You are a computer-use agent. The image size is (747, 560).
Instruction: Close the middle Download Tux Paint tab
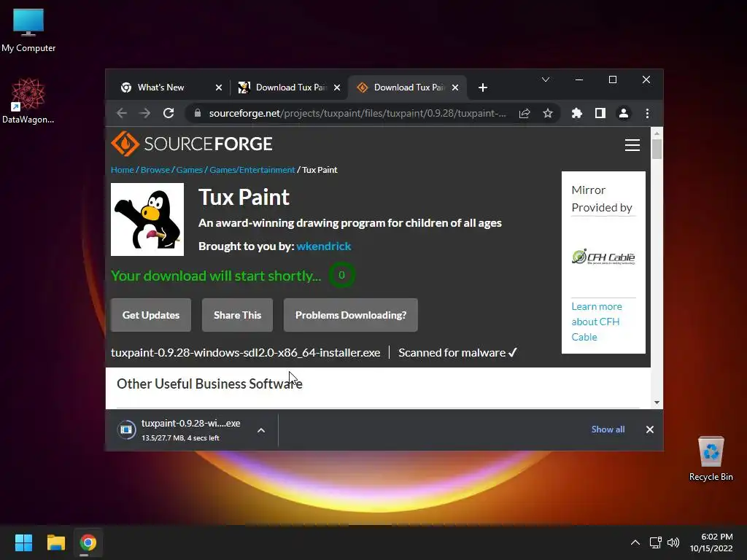pyautogui.click(x=337, y=87)
